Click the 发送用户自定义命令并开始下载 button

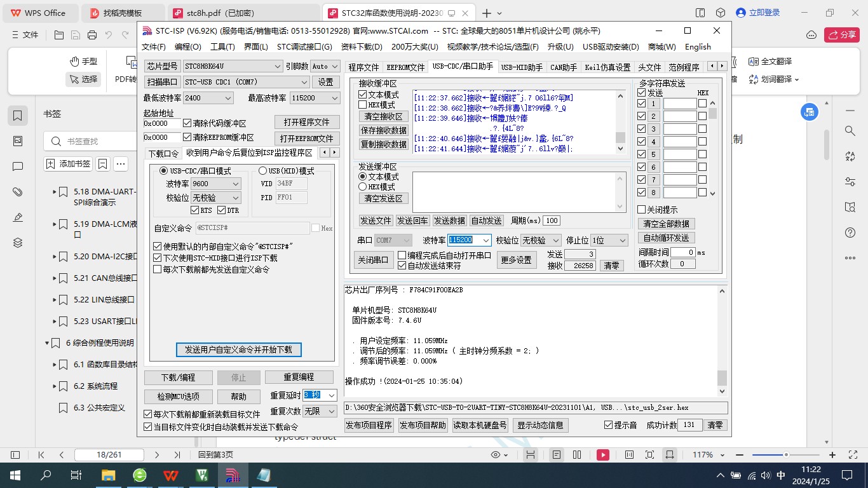click(x=238, y=349)
